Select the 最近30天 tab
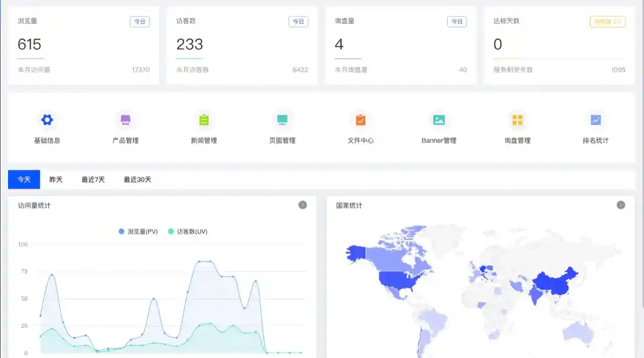 pyautogui.click(x=136, y=179)
